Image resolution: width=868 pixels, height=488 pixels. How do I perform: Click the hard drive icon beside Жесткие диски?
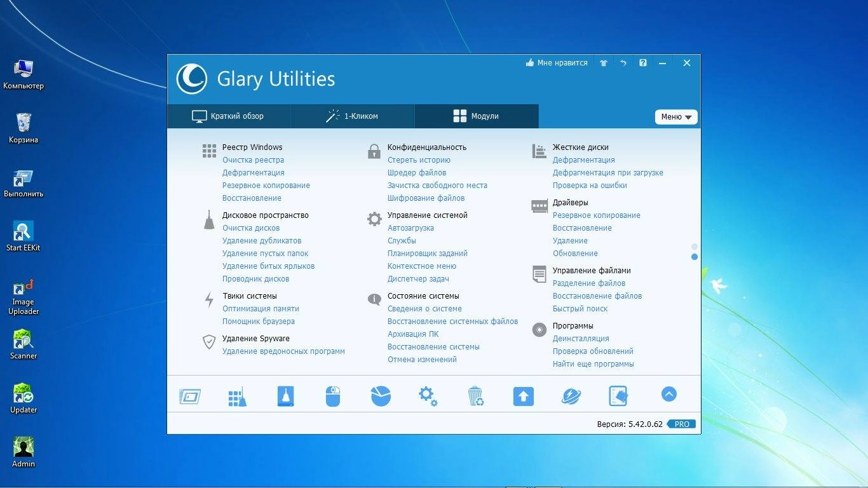tap(539, 151)
